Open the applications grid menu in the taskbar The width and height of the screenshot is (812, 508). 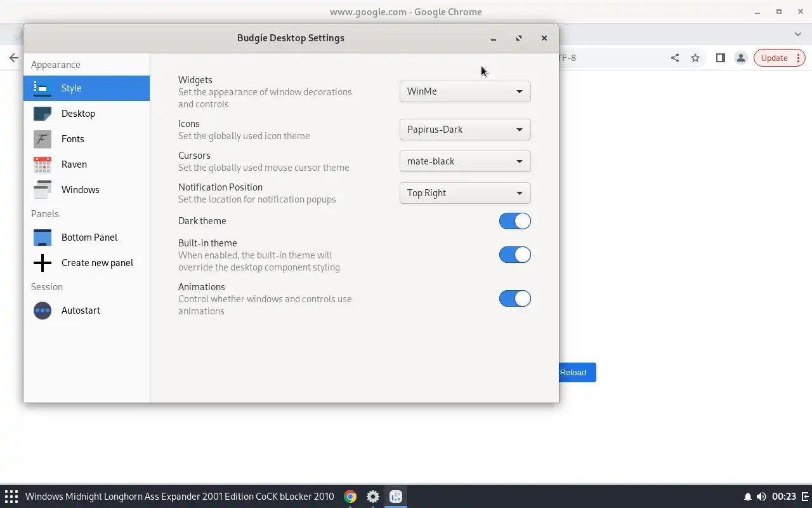11,497
